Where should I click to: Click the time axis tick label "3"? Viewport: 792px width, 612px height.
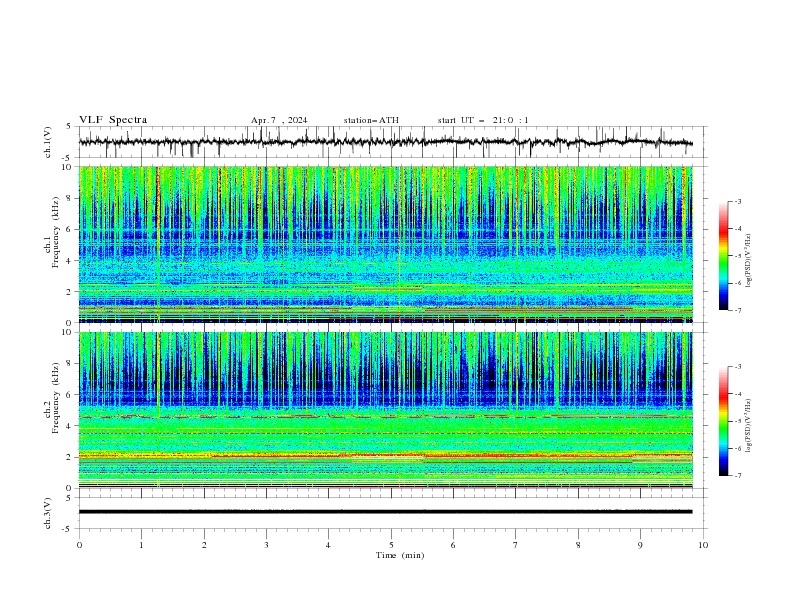point(266,545)
